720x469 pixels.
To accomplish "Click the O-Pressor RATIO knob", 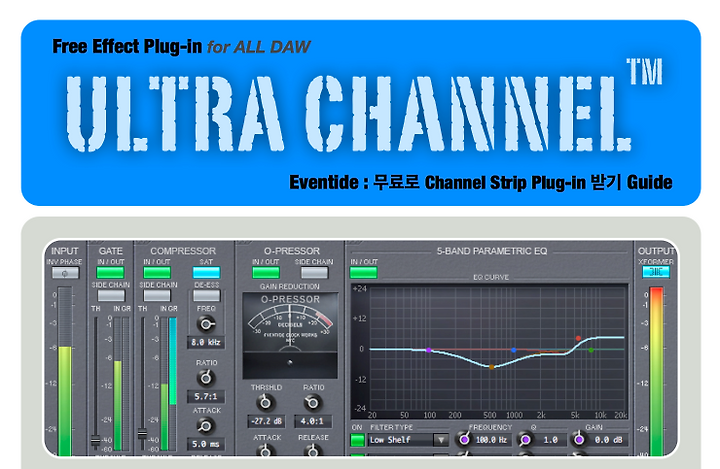I will 313,403.
